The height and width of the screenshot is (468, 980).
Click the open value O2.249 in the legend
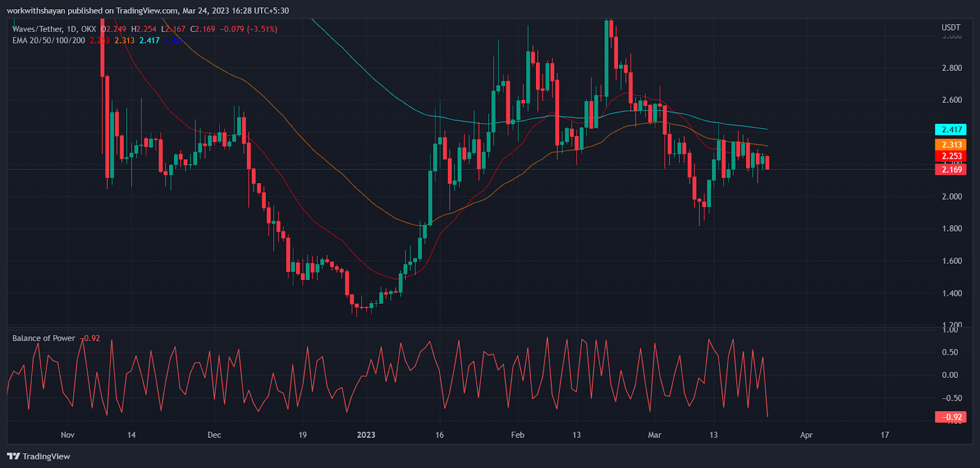click(x=114, y=29)
